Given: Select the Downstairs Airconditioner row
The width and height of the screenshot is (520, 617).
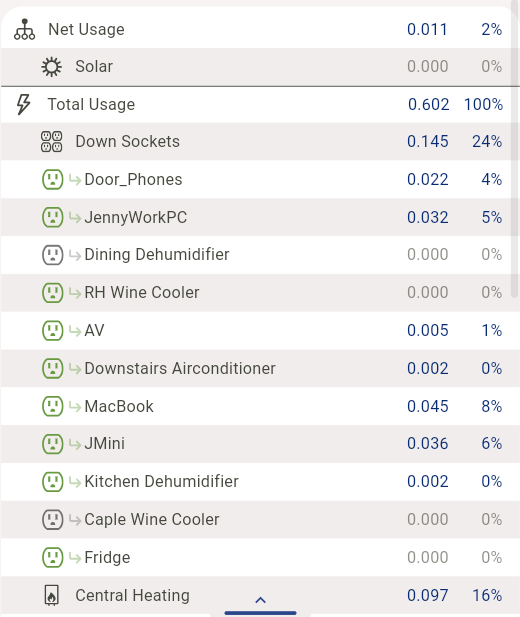Looking at the screenshot, I should tap(260, 368).
